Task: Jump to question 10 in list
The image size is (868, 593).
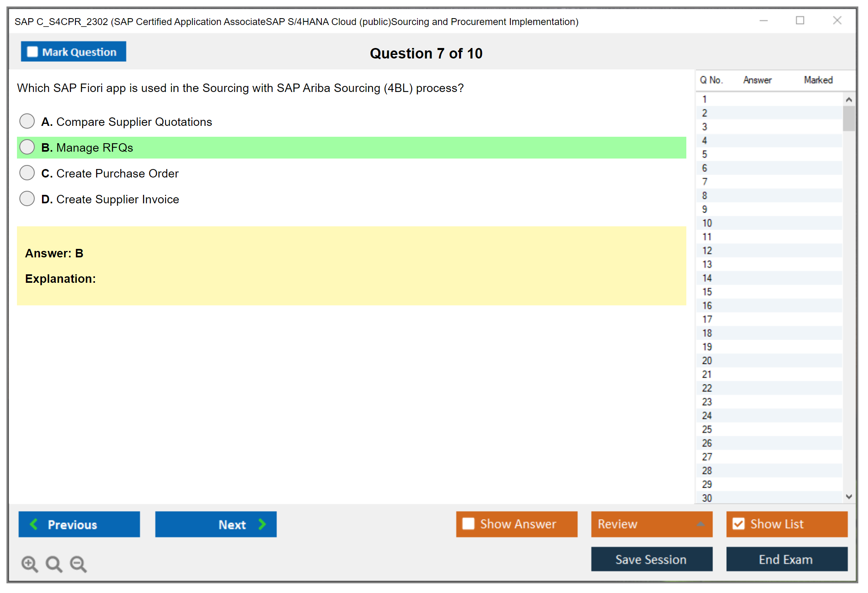Action: point(707,223)
